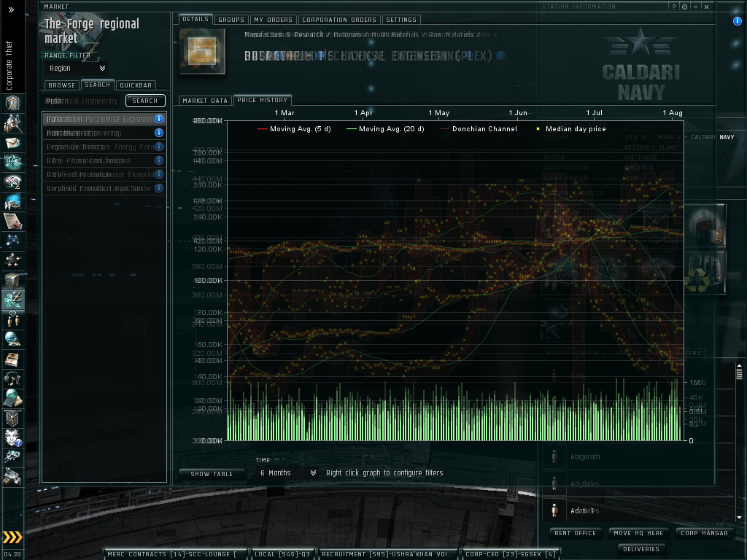Click the Move HQ Here button
The height and width of the screenshot is (560, 747).
(638, 533)
